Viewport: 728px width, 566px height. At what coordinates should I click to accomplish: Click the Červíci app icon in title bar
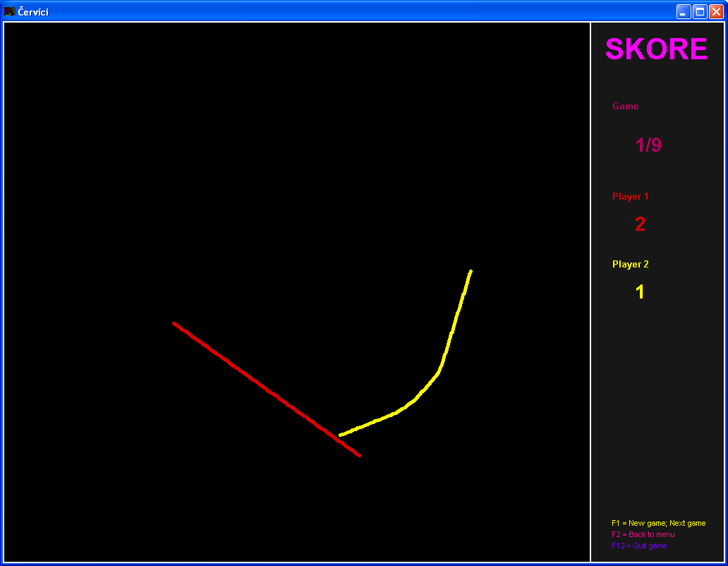pos(10,11)
